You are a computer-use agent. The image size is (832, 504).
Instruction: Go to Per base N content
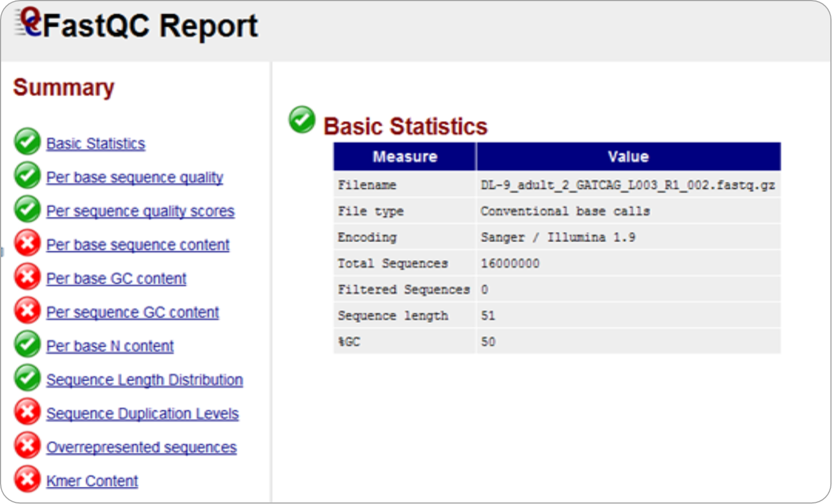[110, 346]
